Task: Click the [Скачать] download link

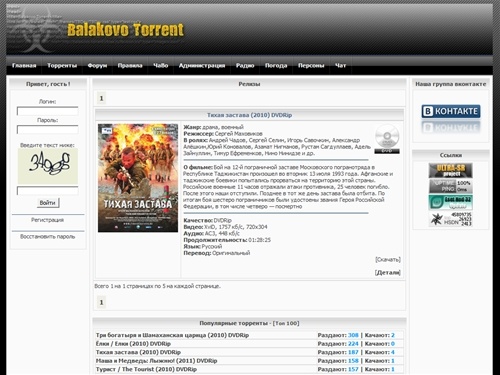Action: pyautogui.click(x=388, y=259)
